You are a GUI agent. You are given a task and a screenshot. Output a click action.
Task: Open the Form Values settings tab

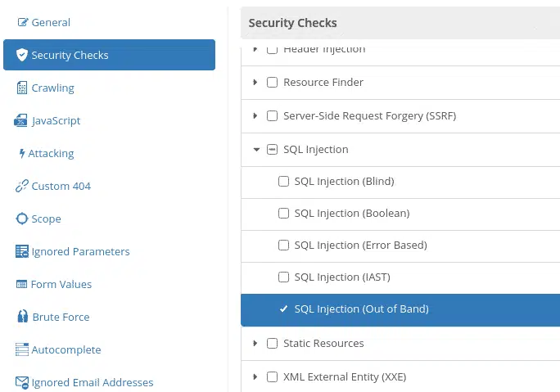(54, 284)
